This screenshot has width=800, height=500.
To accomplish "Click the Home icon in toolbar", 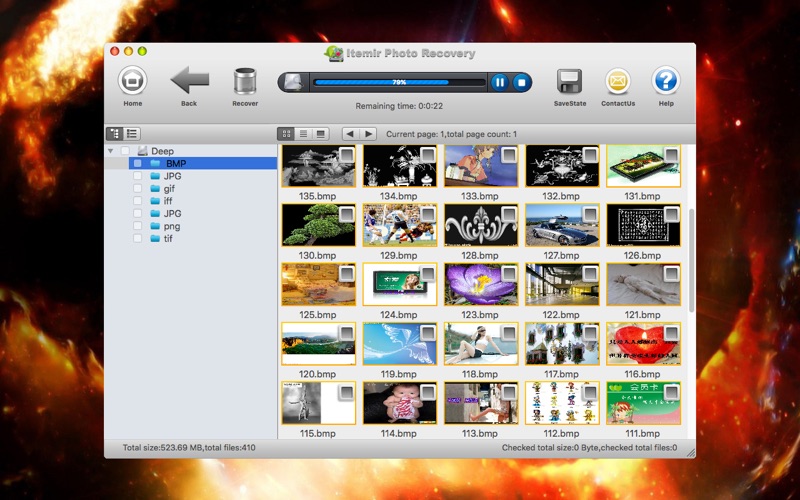I will pyautogui.click(x=132, y=82).
